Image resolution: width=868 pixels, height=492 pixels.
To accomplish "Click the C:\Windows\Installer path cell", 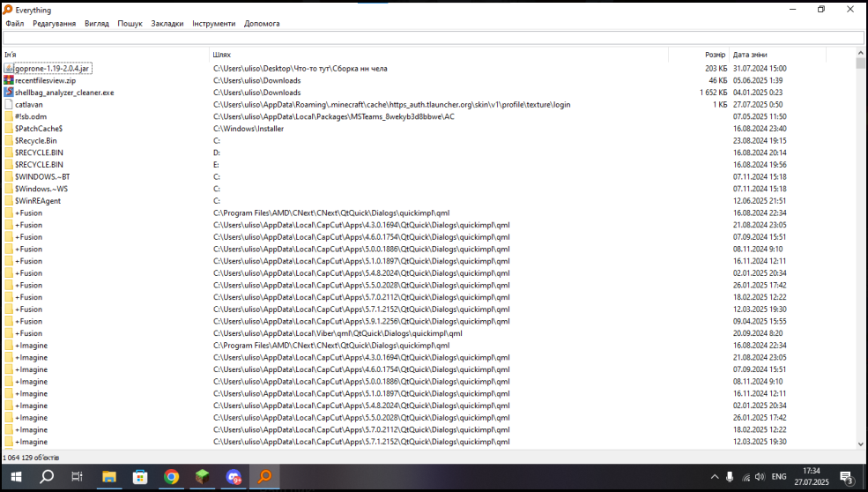I will (249, 129).
